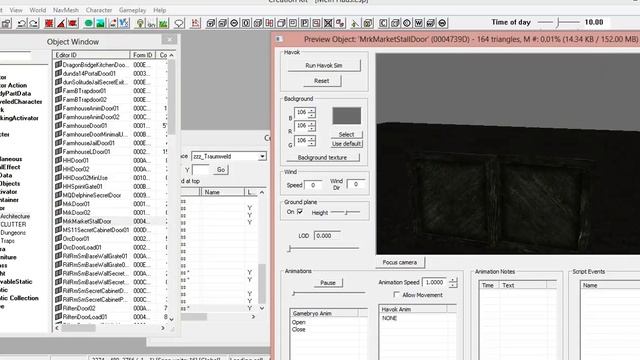Click the green circle toolbar icon
This screenshot has height=360, width=640.
coord(88,23)
